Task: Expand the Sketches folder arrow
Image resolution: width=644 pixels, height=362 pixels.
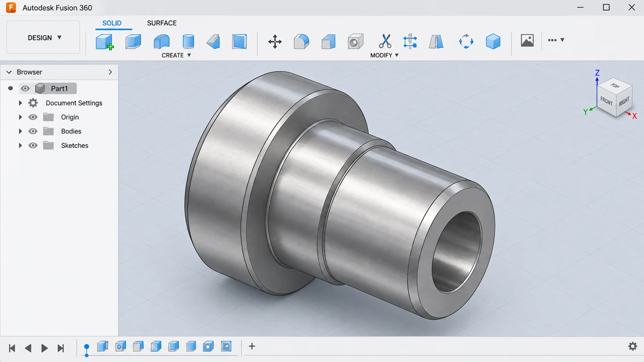Action: coord(20,146)
